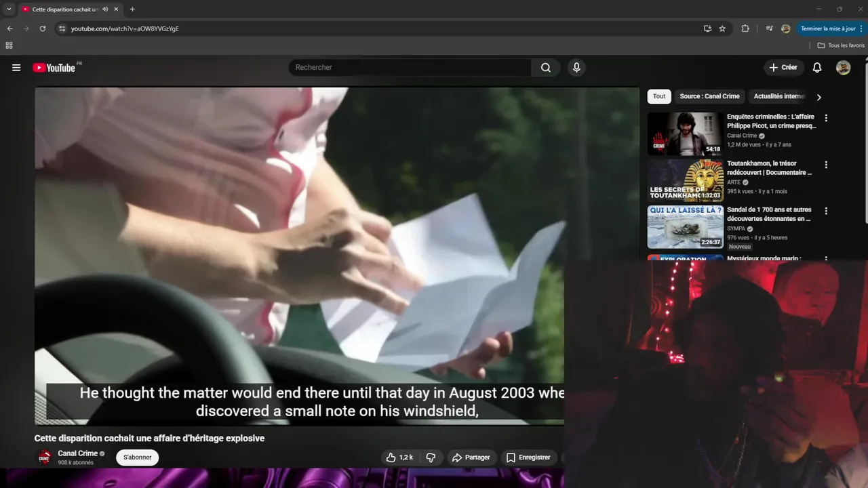Start voice search with the microphone

[x=576, y=68]
